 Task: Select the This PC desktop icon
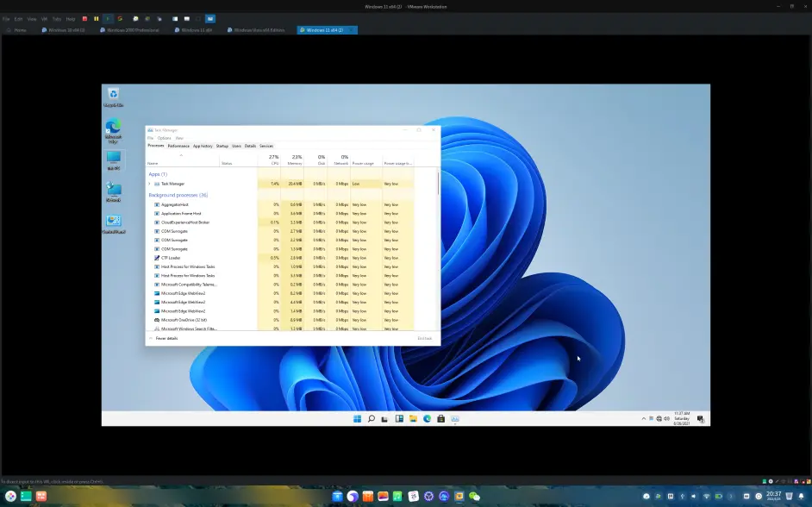point(114,160)
